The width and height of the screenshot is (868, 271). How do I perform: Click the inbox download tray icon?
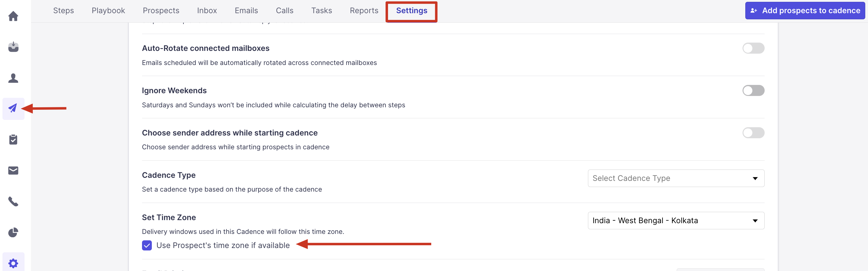pyautogui.click(x=13, y=47)
